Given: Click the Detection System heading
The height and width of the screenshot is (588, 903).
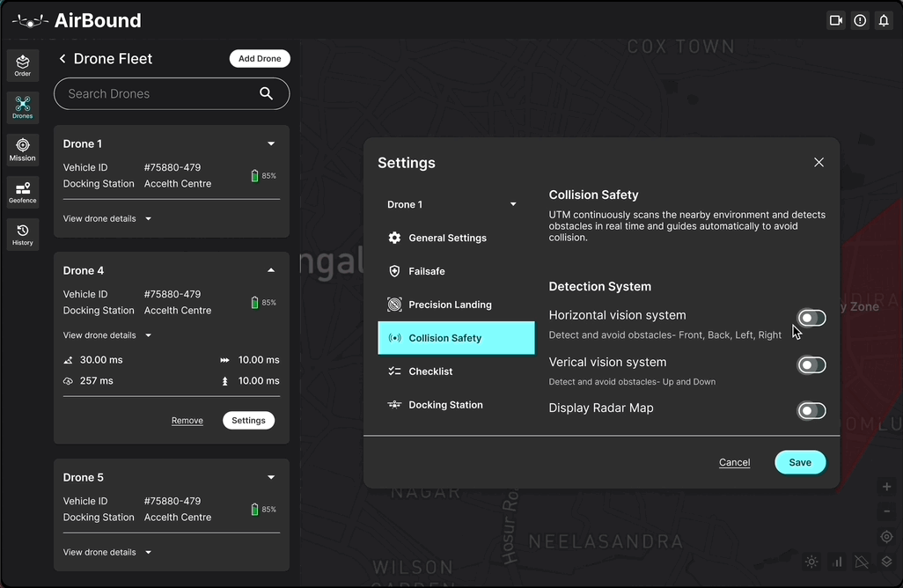Looking at the screenshot, I should tap(600, 287).
